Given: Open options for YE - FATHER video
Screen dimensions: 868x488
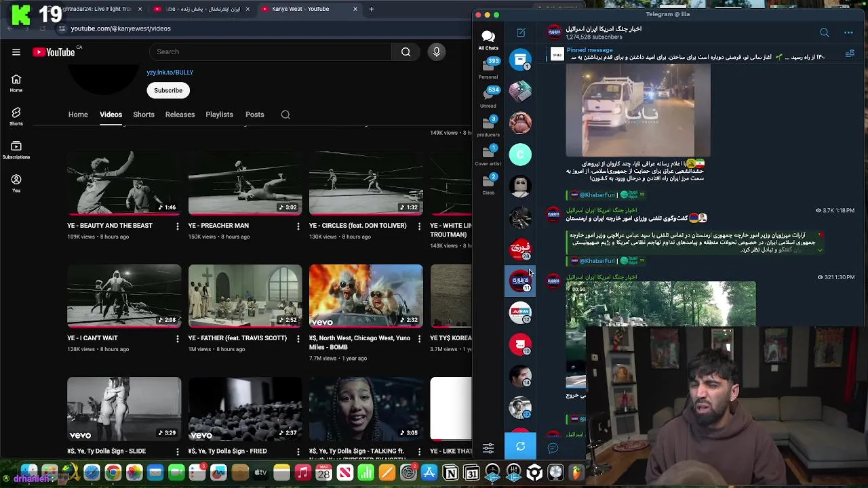Looking at the screenshot, I should pos(298,338).
